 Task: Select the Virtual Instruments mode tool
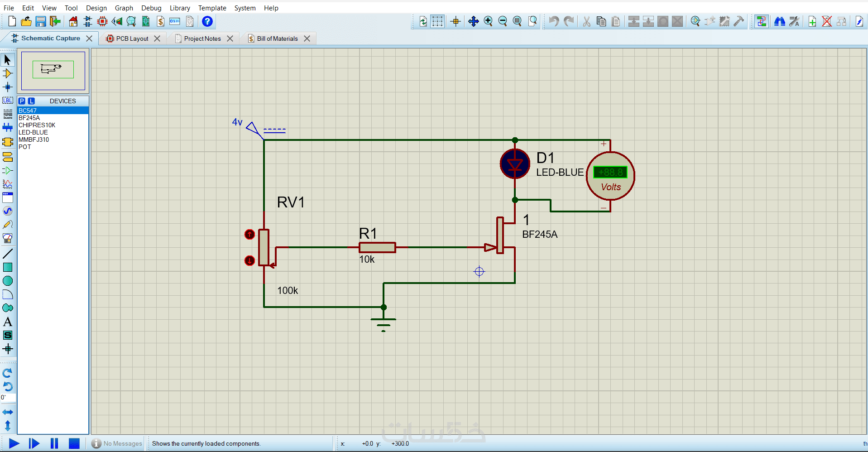[x=8, y=238]
